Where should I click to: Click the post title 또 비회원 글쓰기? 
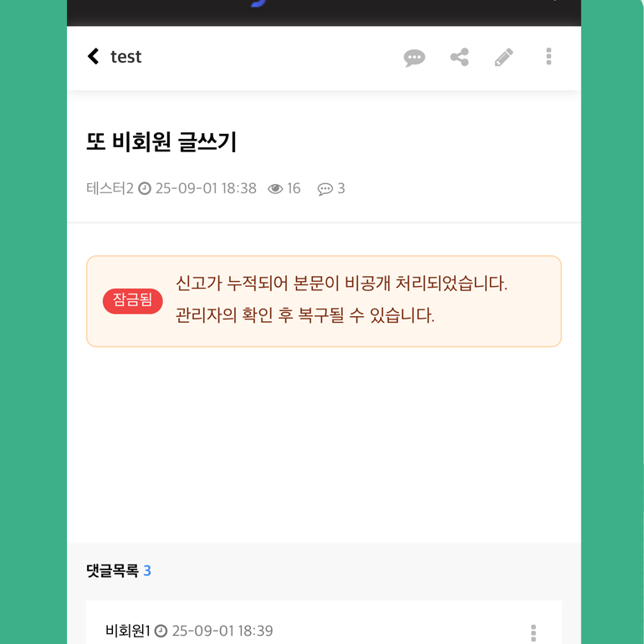[161, 142]
